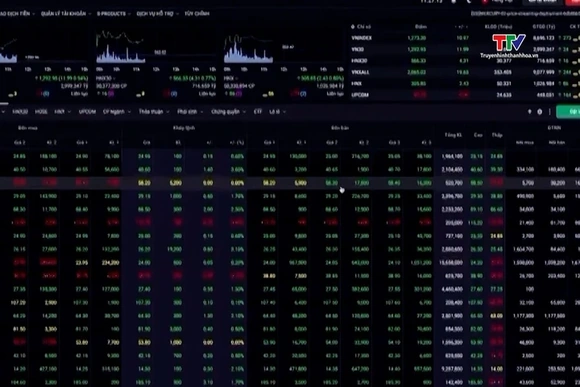Open the Phái sinh dropdown
This screenshot has height=387, width=580.
coord(190,112)
